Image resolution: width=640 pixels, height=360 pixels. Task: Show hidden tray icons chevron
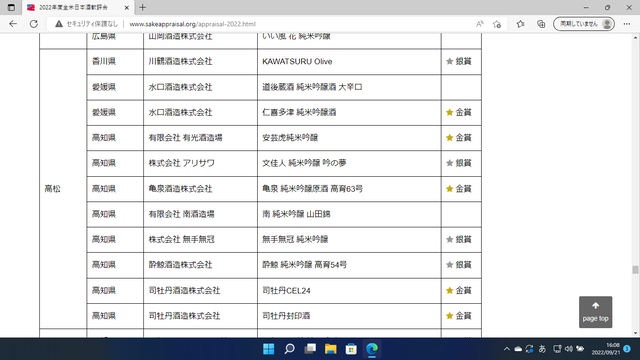point(507,349)
